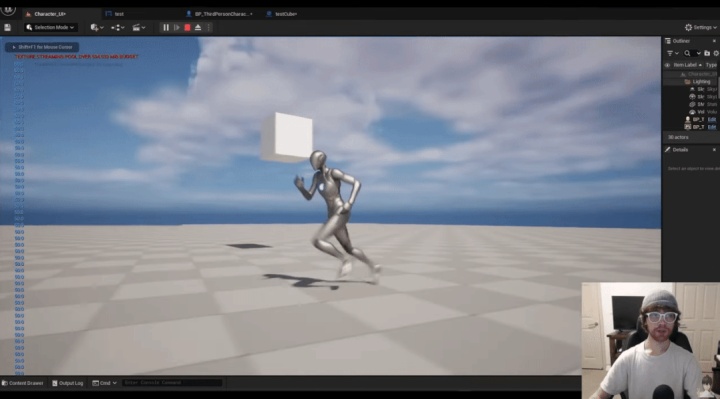Image resolution: width=720 pixels, height=399 pixels.
Task: Switch to the testCube tab
Action: pos(282,14)
